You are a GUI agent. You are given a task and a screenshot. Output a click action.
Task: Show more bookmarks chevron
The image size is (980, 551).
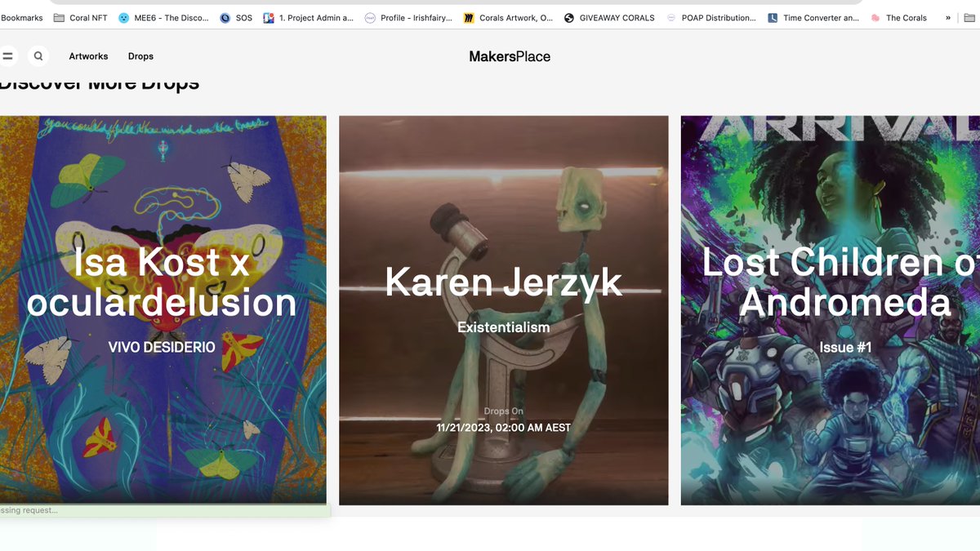948,17
